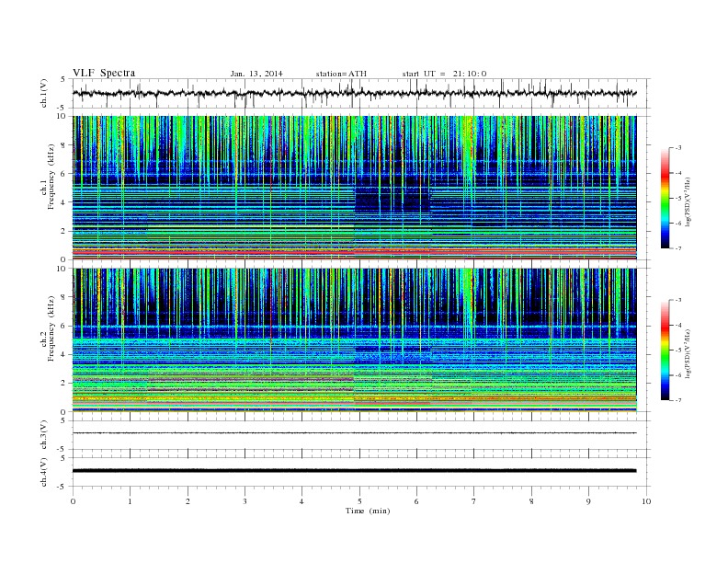Click time axis tick label '6'

coord(416,501)
